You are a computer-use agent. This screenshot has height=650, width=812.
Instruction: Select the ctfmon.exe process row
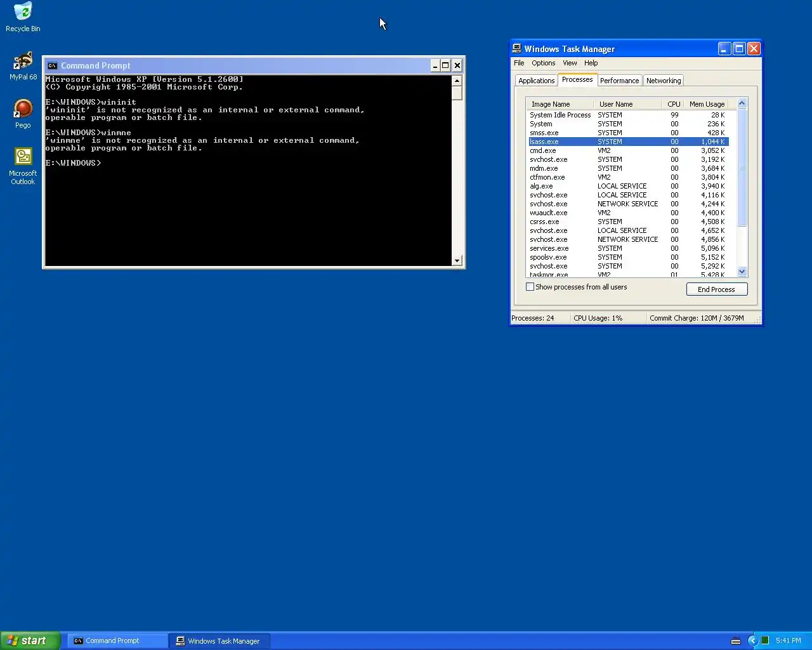click(x=628, y=177)
